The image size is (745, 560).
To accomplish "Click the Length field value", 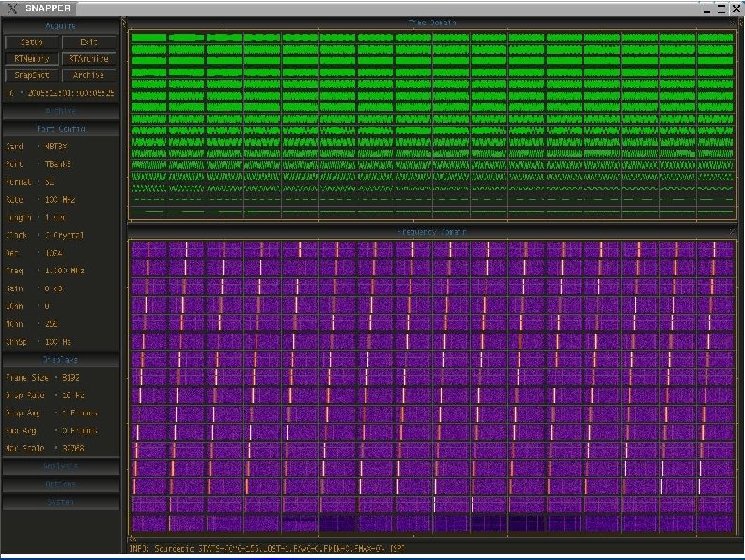I will click(55, 217).
